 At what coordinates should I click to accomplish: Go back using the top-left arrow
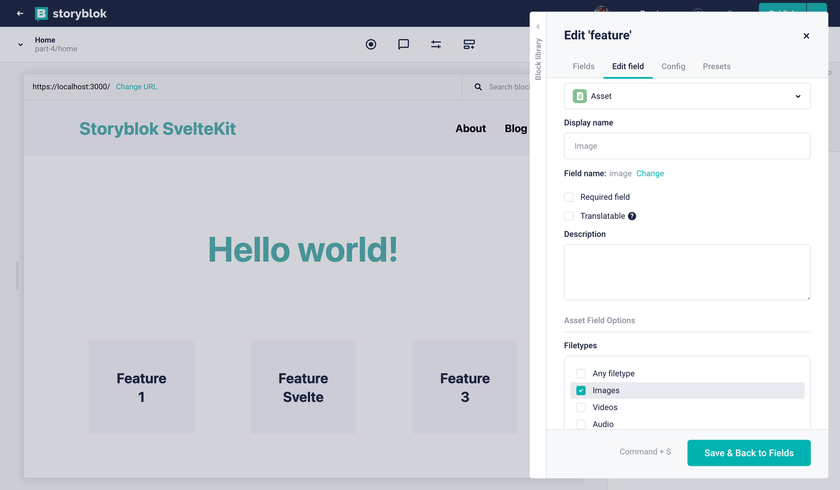coord(20,13)
